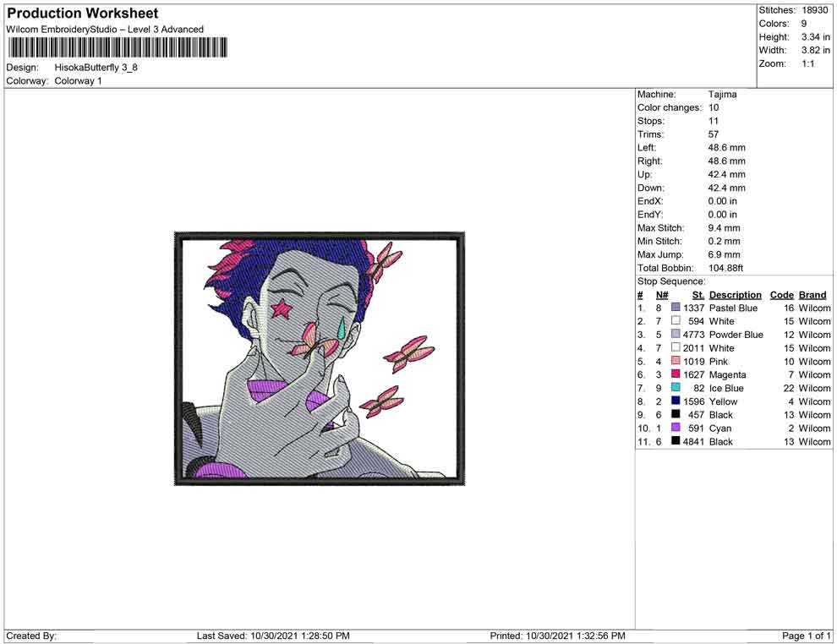The image size is (837, 644).
Task: Click the 'St.' column header
Action: tap(698, 295)
